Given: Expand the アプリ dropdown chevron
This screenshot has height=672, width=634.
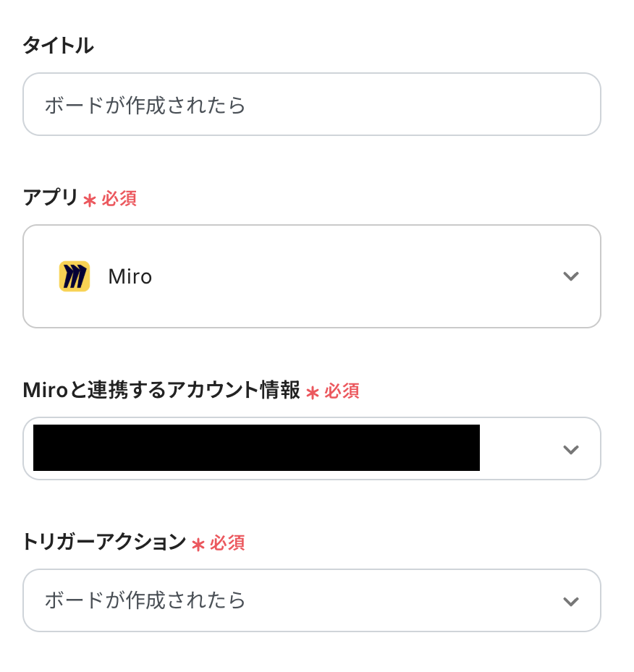Looking at the screenshot, I should point(571,276).
